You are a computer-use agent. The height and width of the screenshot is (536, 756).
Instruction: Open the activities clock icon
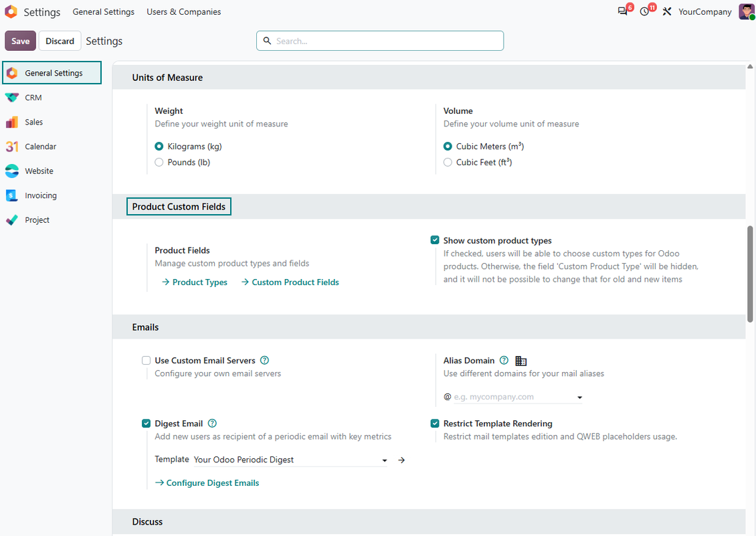click(x=645, y=11)
